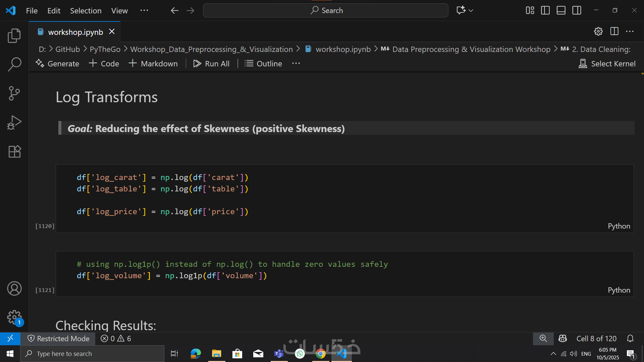Viewport: 644px width, 362px height.
Task: Toggle Primary Side Bar visibility
Action: click(545, 10)
